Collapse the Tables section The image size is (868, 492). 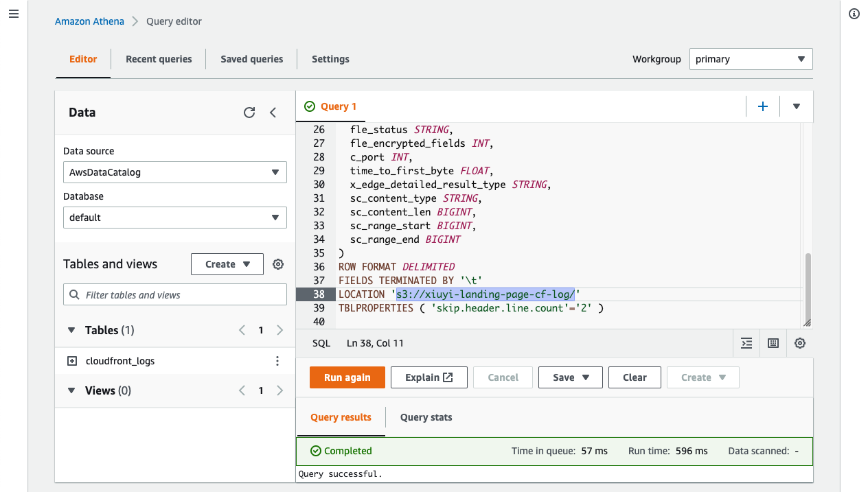(71, 330)
